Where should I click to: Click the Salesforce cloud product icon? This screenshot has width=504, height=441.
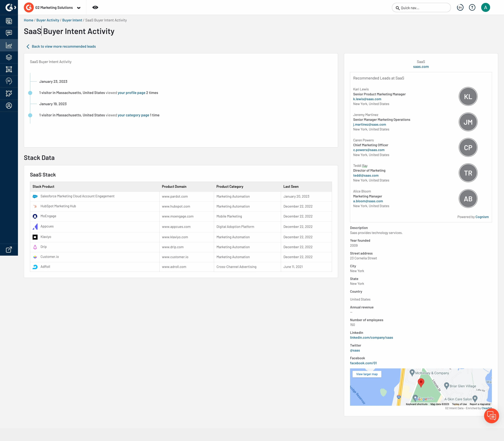pyautogui.click(x=35, y=196)
